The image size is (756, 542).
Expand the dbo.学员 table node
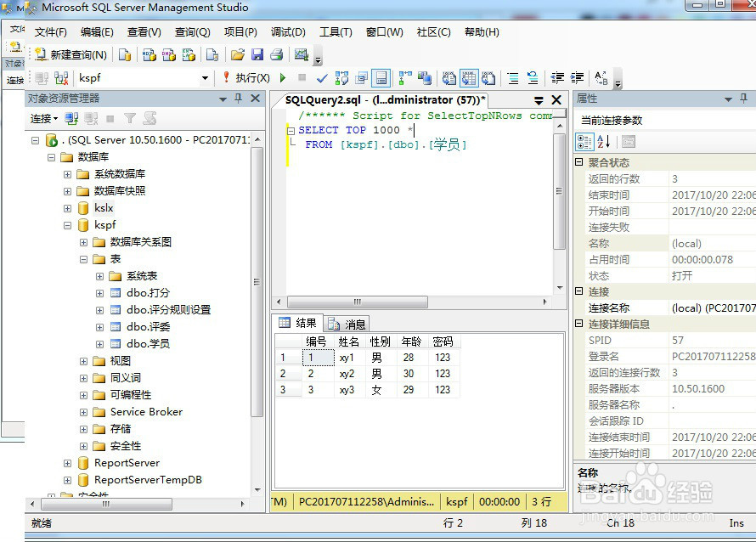pos(99,344)
